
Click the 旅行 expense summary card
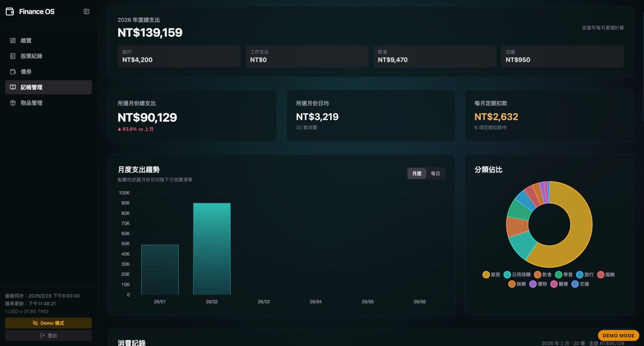click(x=179, y=56)
